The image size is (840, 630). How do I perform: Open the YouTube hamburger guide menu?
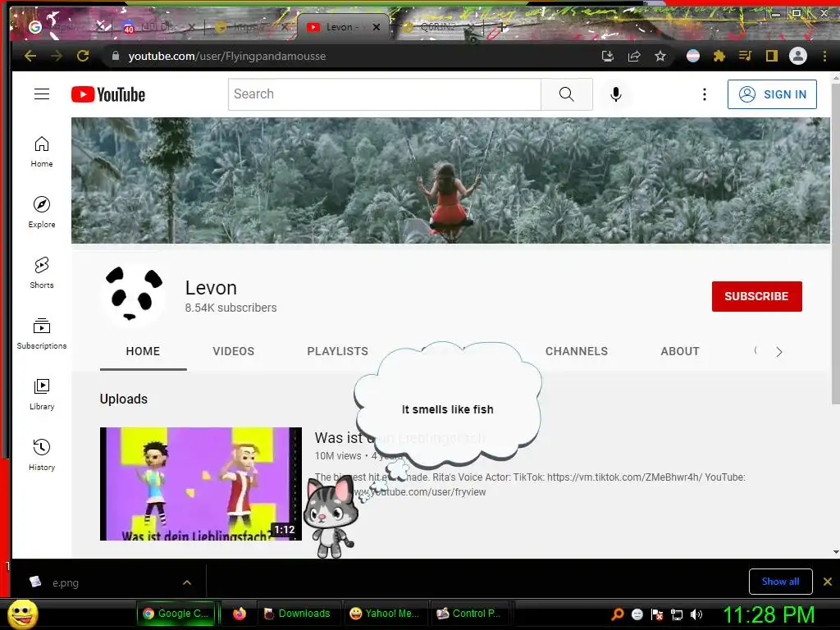42,94
